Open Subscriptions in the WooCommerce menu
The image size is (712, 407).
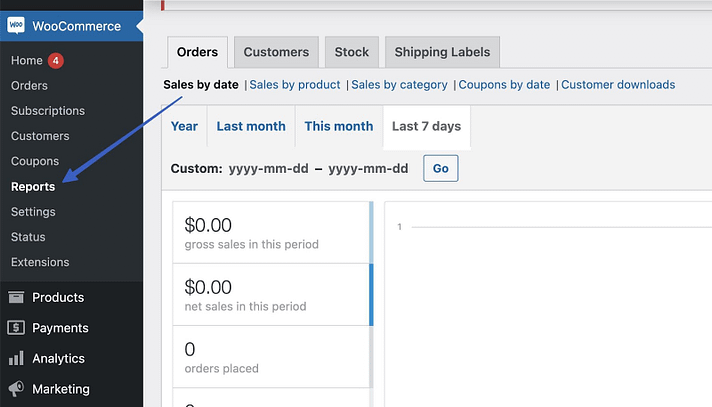(x=48, y=111)
